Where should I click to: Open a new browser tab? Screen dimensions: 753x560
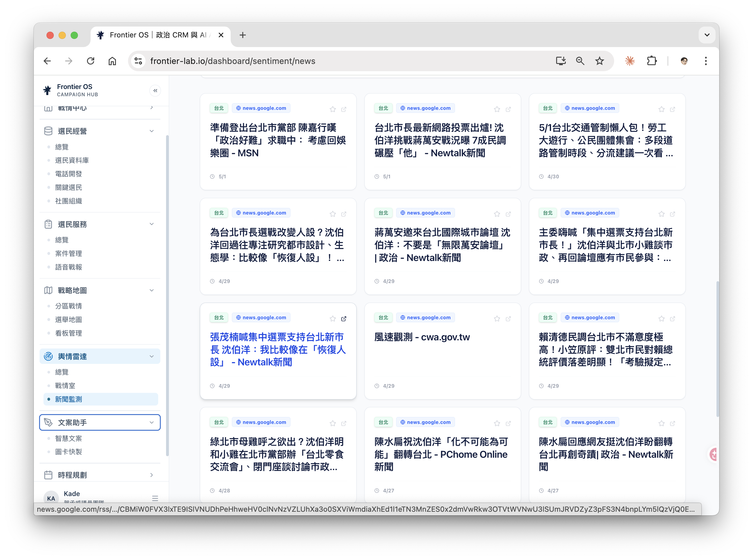[x=242, y=35]
